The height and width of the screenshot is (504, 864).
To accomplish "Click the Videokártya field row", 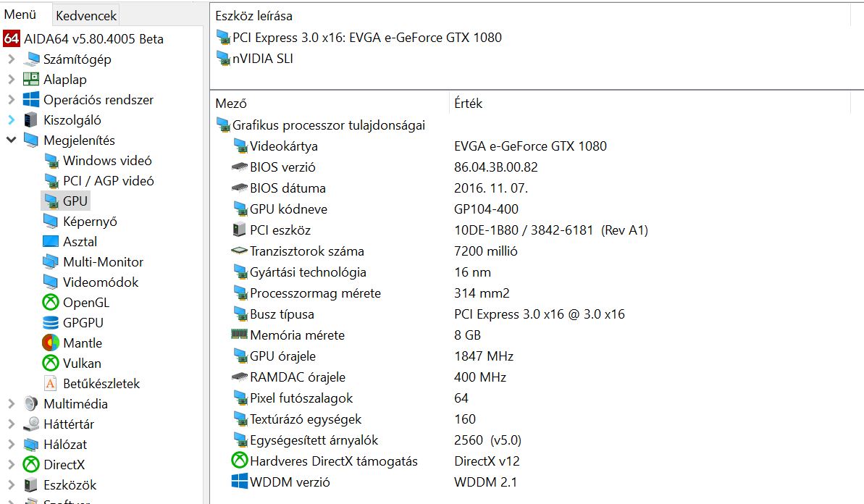I will (419, 146).
